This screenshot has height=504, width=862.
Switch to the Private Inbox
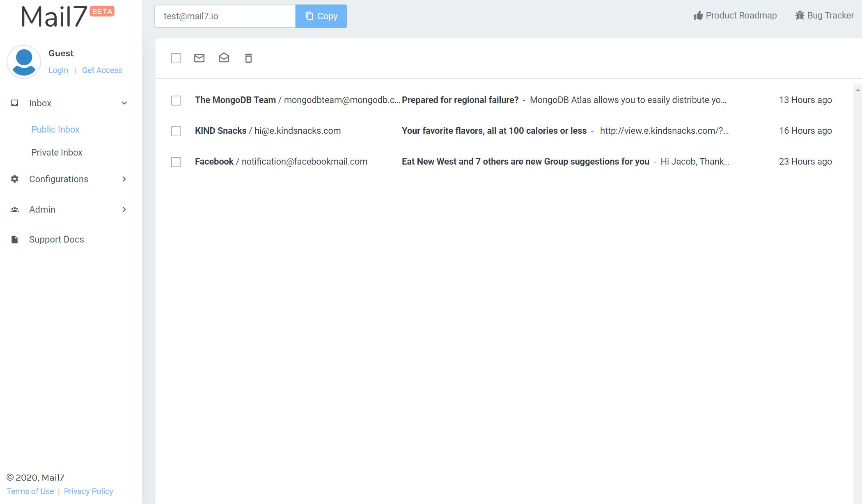57,152
